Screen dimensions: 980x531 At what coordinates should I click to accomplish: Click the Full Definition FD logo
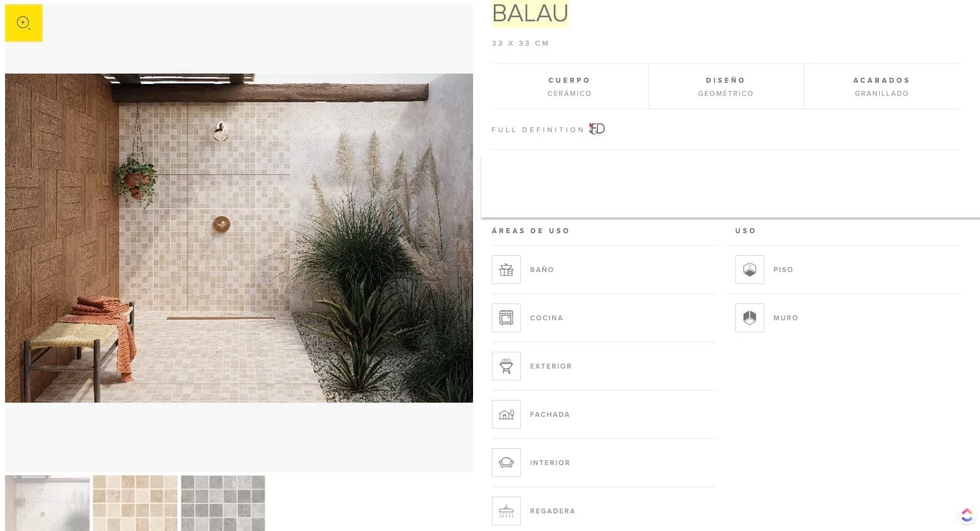click(x=597, y=129)
